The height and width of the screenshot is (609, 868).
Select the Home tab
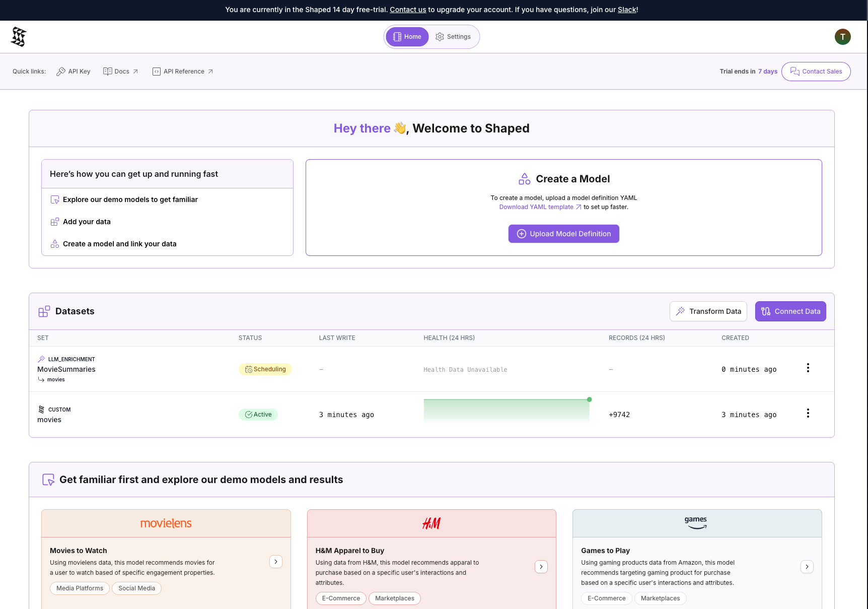(x=407, y=37)
